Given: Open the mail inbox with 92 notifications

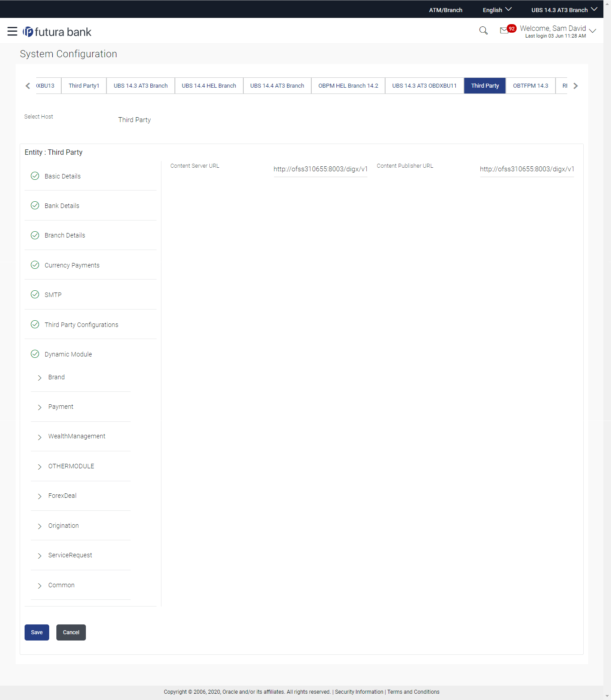Looking at the screenshot, I should point(508,30).
